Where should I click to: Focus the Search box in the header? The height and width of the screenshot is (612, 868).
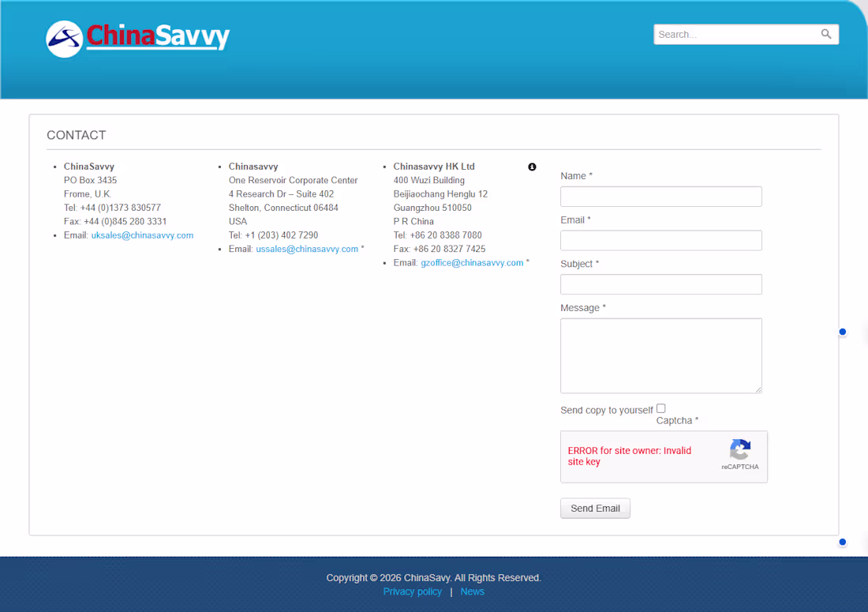coord(746,34)
